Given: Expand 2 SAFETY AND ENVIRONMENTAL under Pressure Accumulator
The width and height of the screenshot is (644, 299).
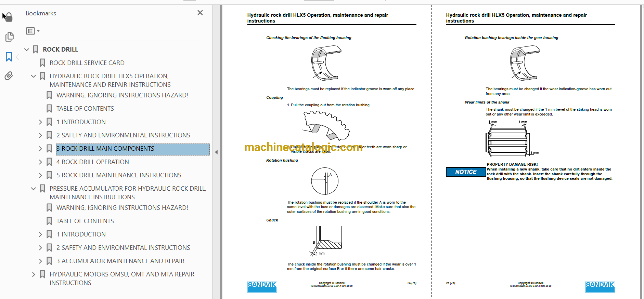Looking at the screenshot, I should 40,248.
